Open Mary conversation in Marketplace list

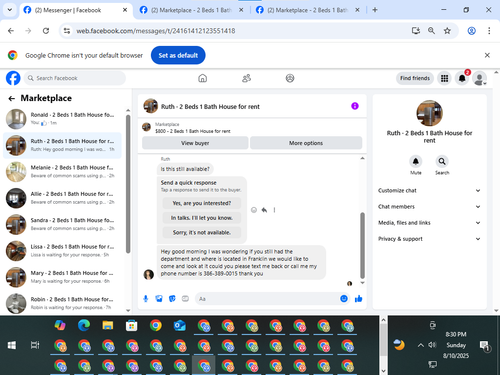pyautogui.click(x=62, y=277)
